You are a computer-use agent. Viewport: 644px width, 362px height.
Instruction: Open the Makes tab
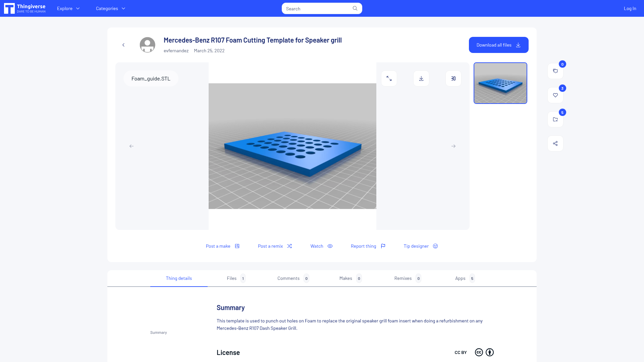[350, 278]
